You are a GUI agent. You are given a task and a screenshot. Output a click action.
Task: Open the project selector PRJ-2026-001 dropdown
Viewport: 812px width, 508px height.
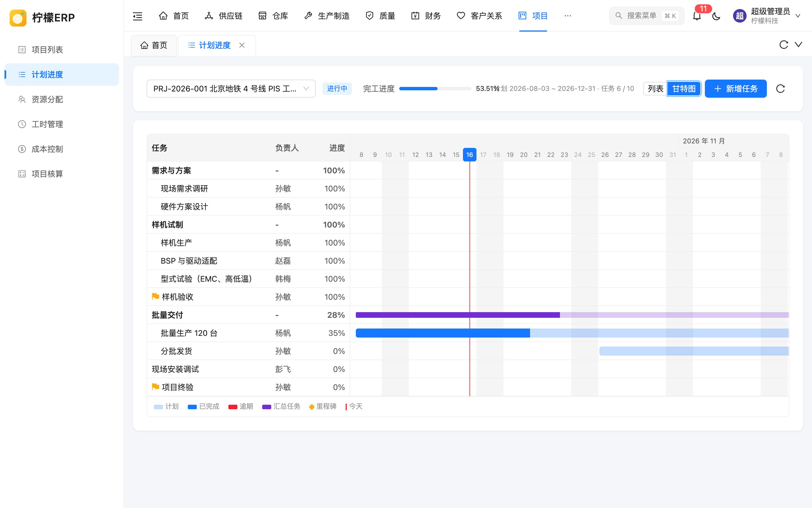click(231, 89)
